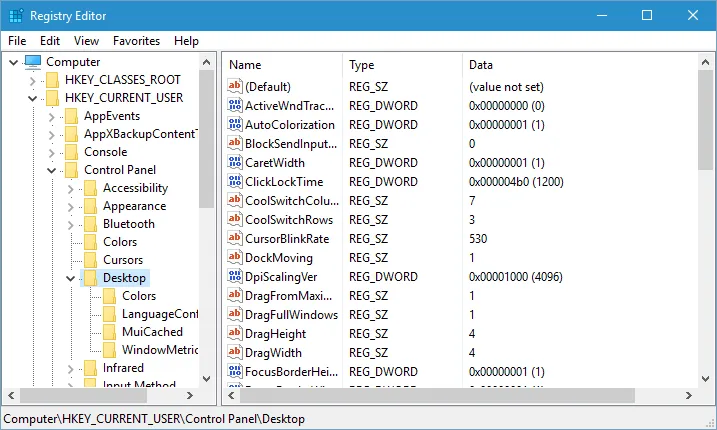Click the values pane horizontal scroll left arrow
This screenshot has height=430, width=717.
click(x=231, y=396)
